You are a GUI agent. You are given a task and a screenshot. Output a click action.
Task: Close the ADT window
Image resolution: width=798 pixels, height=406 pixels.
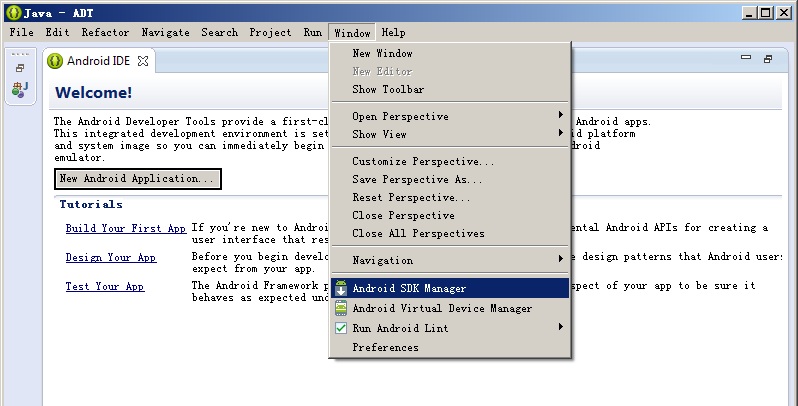(x=784, y=13)
